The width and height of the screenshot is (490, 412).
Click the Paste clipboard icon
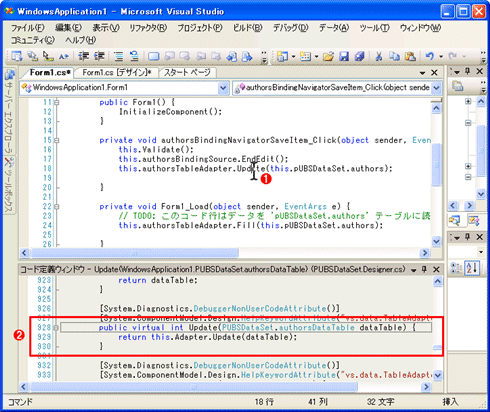point(410,57)
